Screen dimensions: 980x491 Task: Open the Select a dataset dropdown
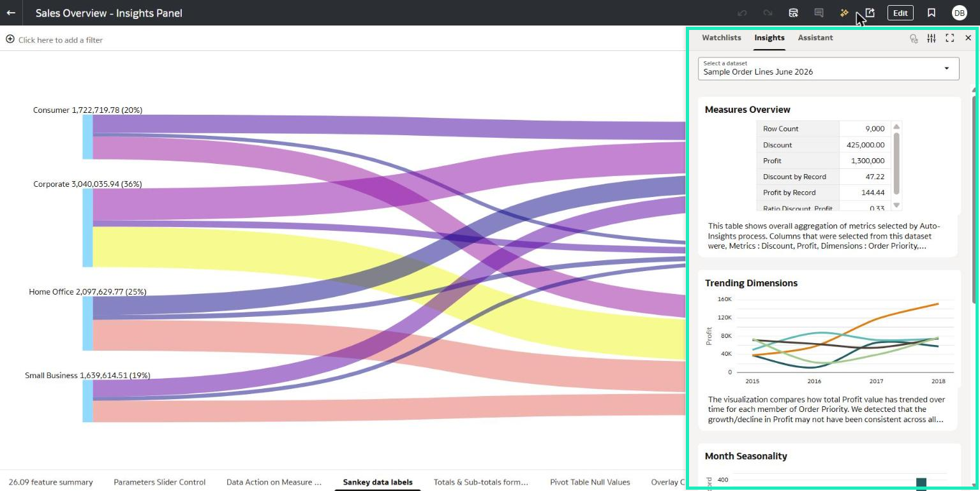point(828,68)
